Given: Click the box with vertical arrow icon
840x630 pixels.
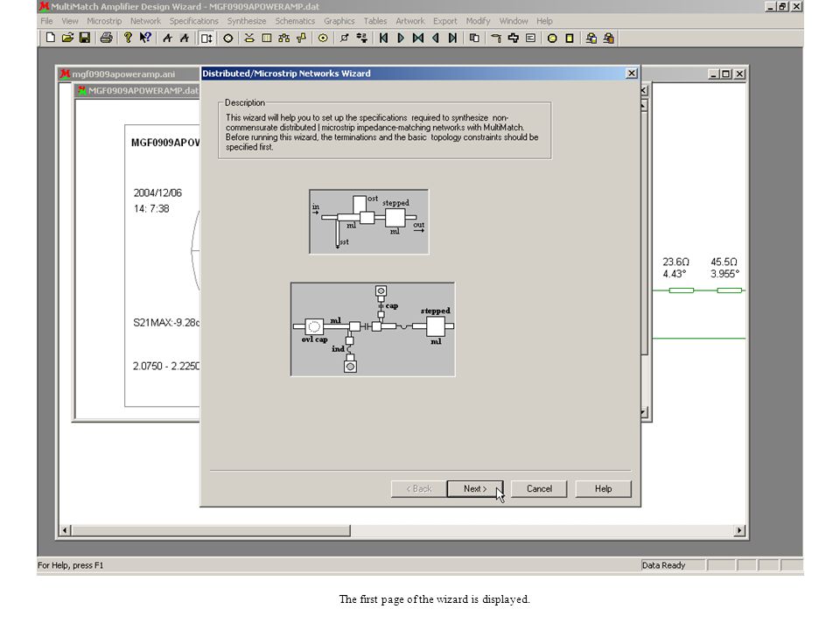Looking at the screenshot, I should 206,38.
